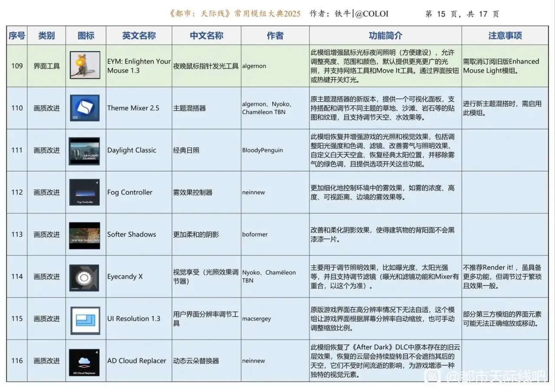Click the macsergey author name
The width and height of the screenshot is (555, 392).
[256, 319]
